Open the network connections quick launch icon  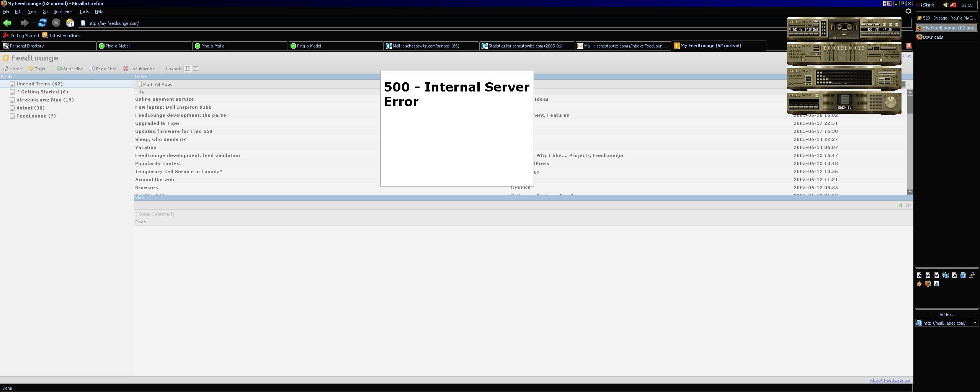pyautogui.click(x=972, y=275)
